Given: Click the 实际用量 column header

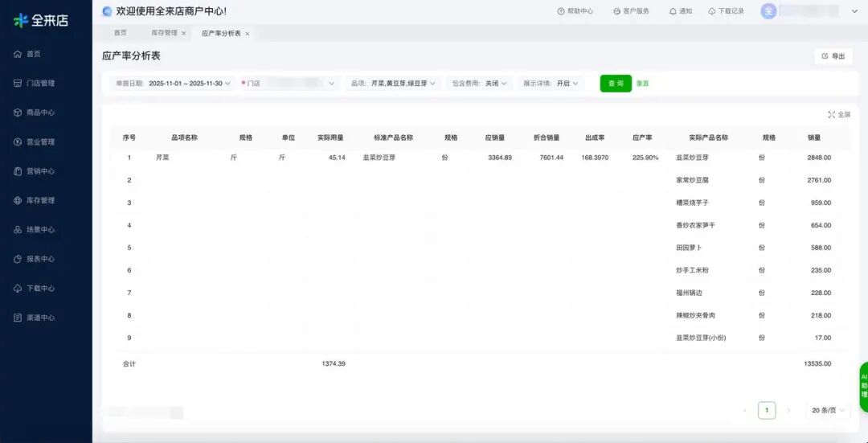Looking at the screenshot, I should pos(330,137).
